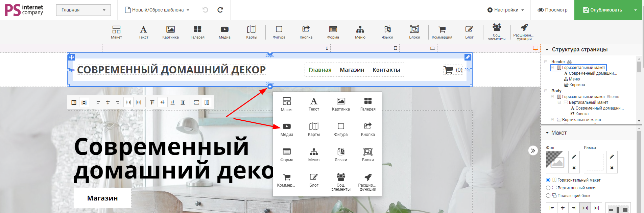The image size is (644, 213).
Task: Select Фигура in the top toolbar
Action: tap(279, 32)
